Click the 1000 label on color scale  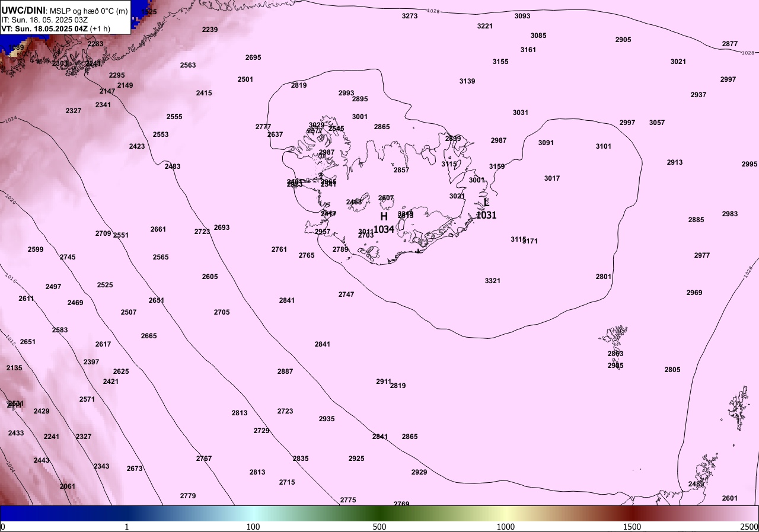pos(505,527)
